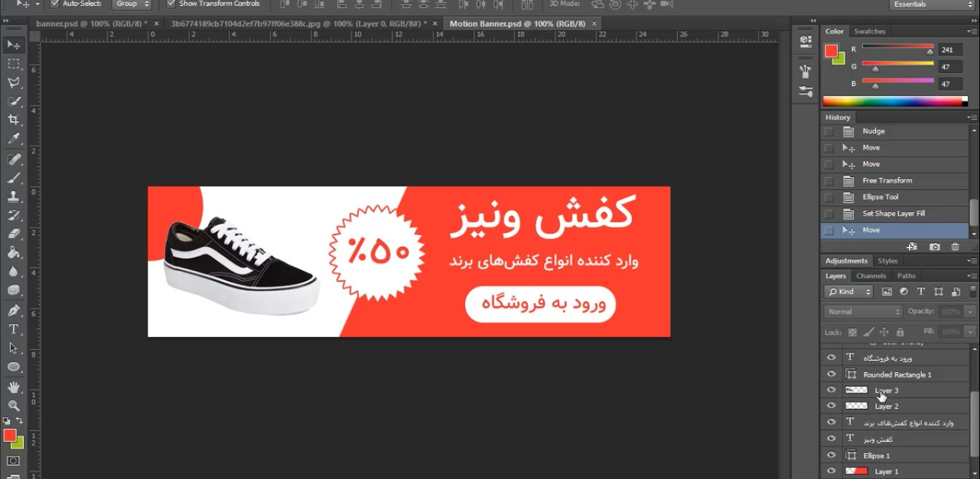980x479 pixels.
Task: Pick a color from the spectrum ramp
Action: coord(895,101)
